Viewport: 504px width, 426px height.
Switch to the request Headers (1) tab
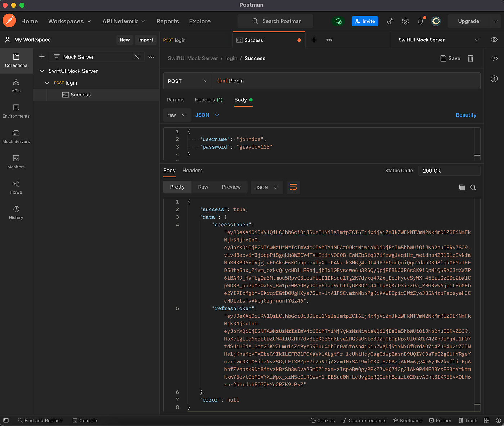208,100
